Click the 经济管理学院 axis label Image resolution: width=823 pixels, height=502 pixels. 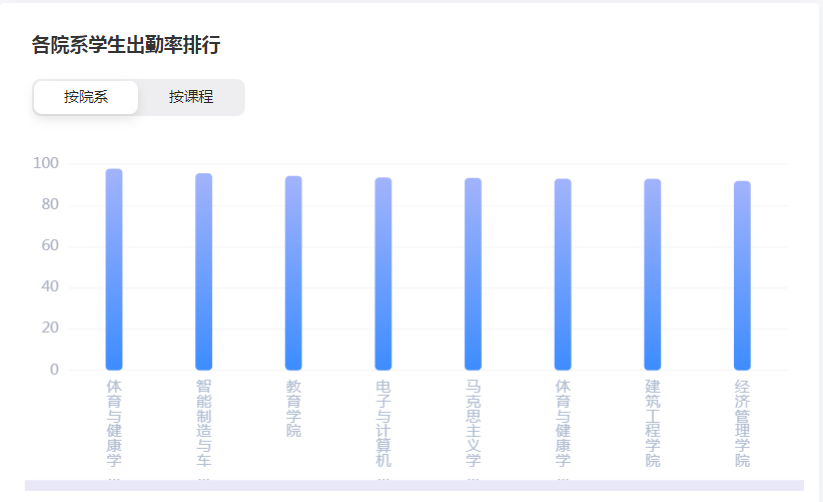click(x=742, y=423)
